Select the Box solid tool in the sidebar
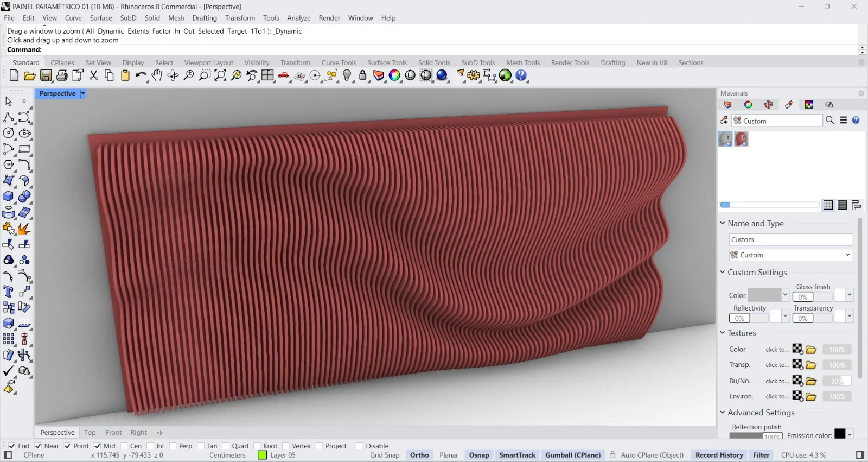Viewport: 868px width, 462px height. click(x=9, y=197)
